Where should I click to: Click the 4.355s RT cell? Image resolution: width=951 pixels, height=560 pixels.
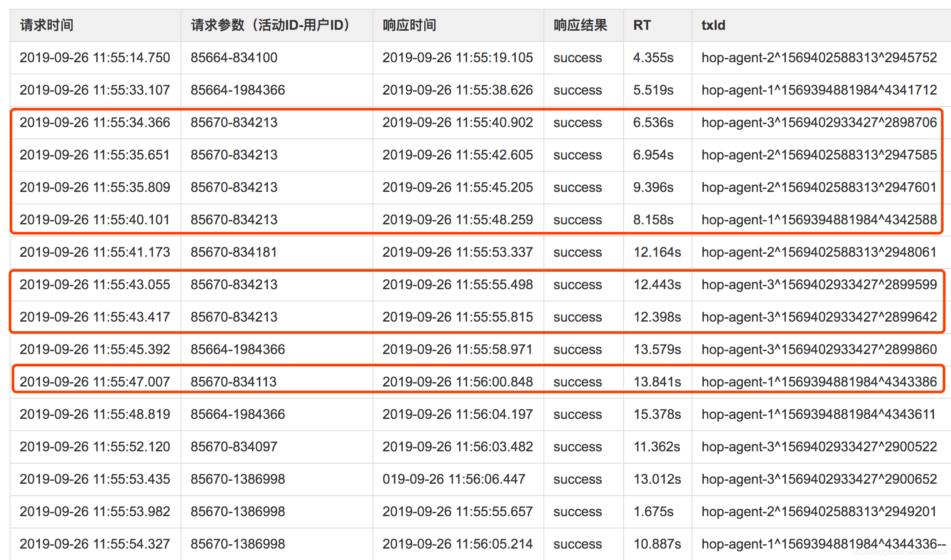point(653,58)
